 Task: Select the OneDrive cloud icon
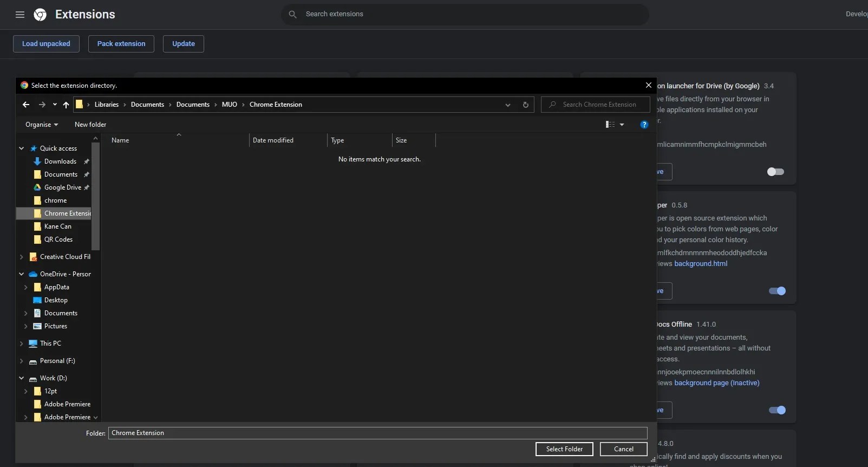(x=33, y=274)
